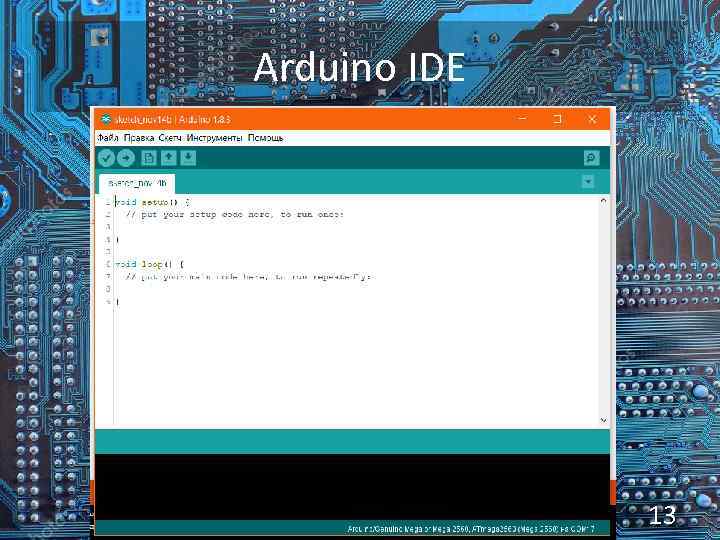Close the Arduino window
Viewport: 720px width, 540px height.
(592, 119)
